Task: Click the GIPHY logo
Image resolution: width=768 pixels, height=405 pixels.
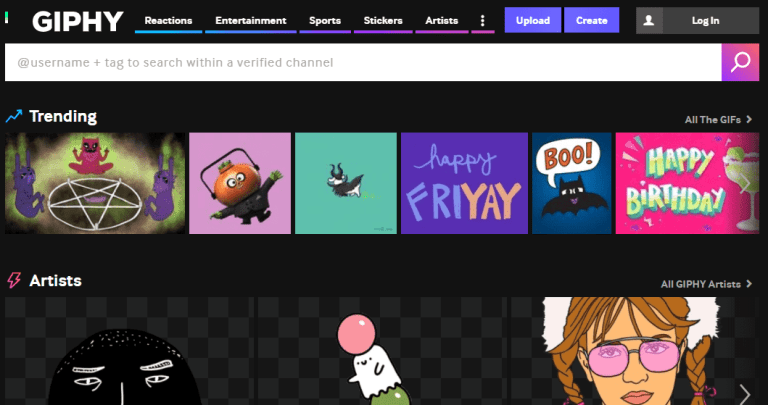Action: (77, 20)
